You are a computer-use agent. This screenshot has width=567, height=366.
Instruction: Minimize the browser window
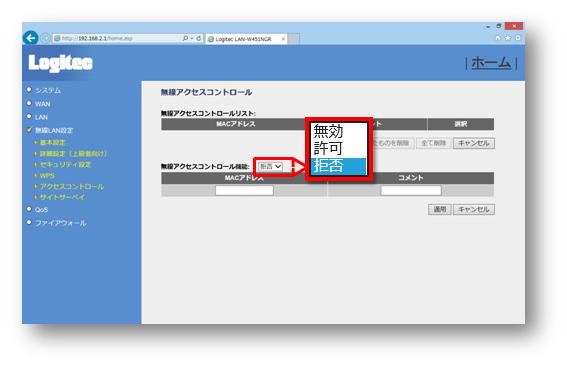click(x=488, y=26)
